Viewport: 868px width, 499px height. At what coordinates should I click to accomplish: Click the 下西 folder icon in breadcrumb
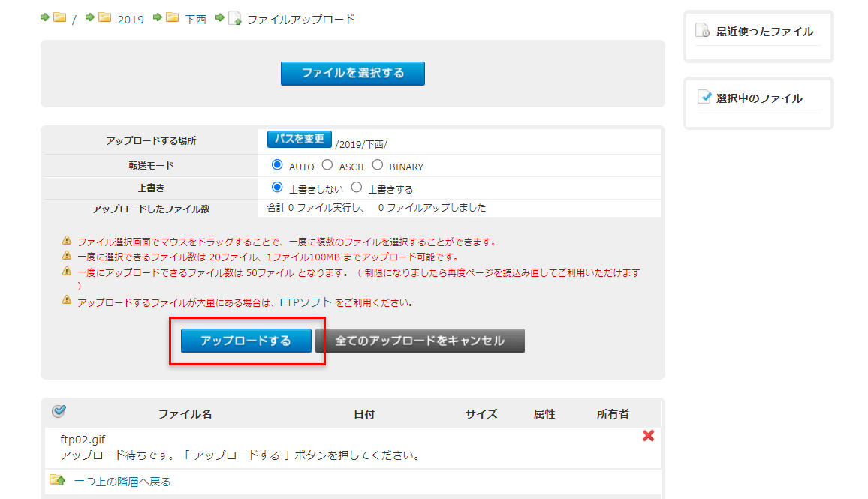(x=173, y=18)
